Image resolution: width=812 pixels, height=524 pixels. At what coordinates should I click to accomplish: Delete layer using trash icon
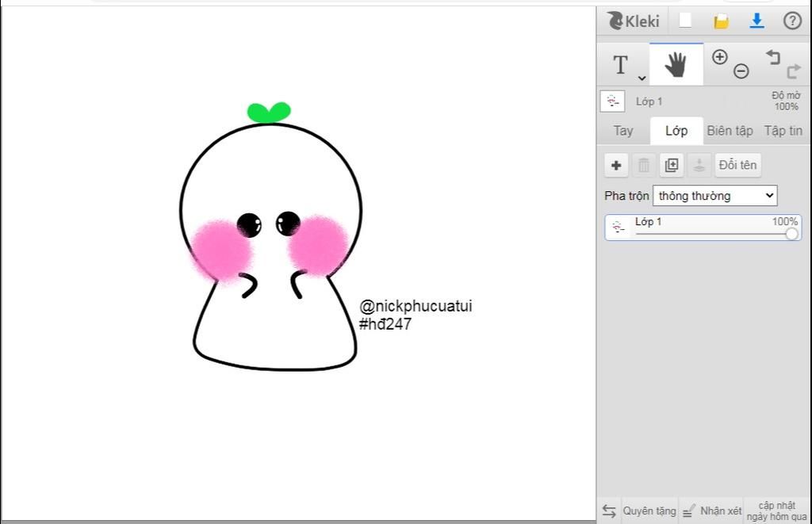(x=644, y=165)
